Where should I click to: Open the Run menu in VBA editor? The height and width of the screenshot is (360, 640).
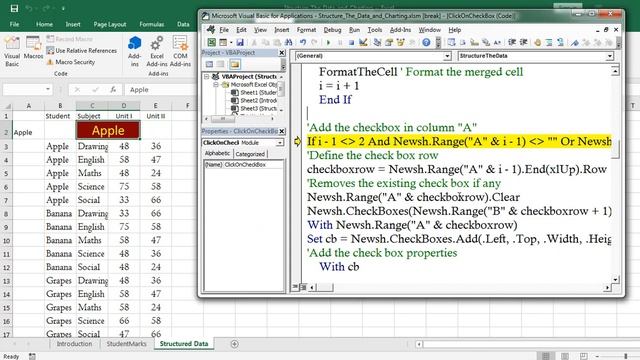coord(354,30)
